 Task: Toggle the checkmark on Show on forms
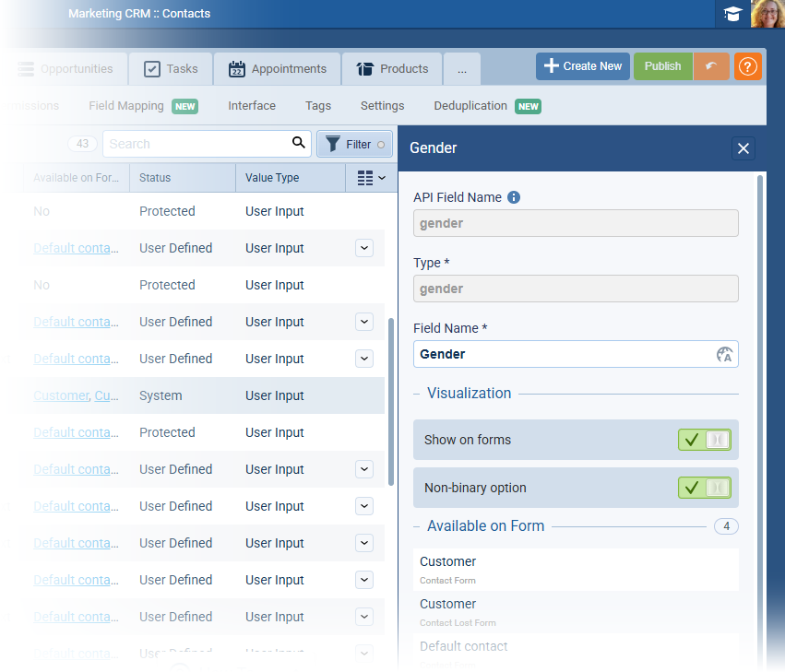(694, 440)
